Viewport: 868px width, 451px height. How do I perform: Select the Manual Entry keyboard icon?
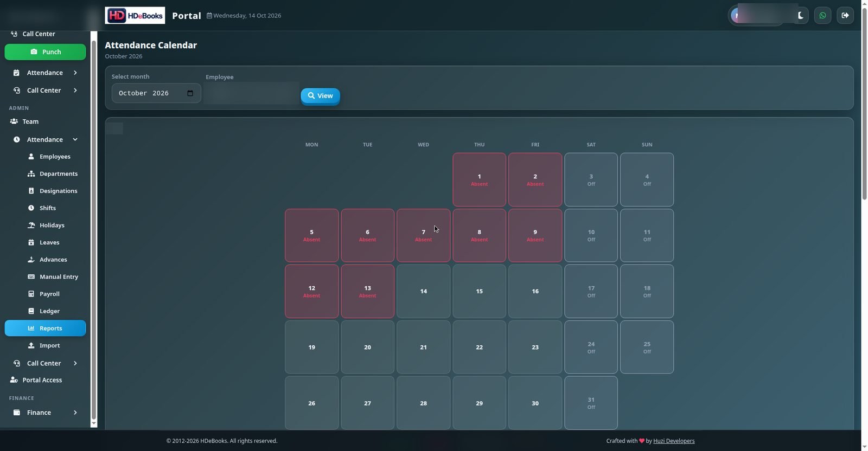point(31,277)
